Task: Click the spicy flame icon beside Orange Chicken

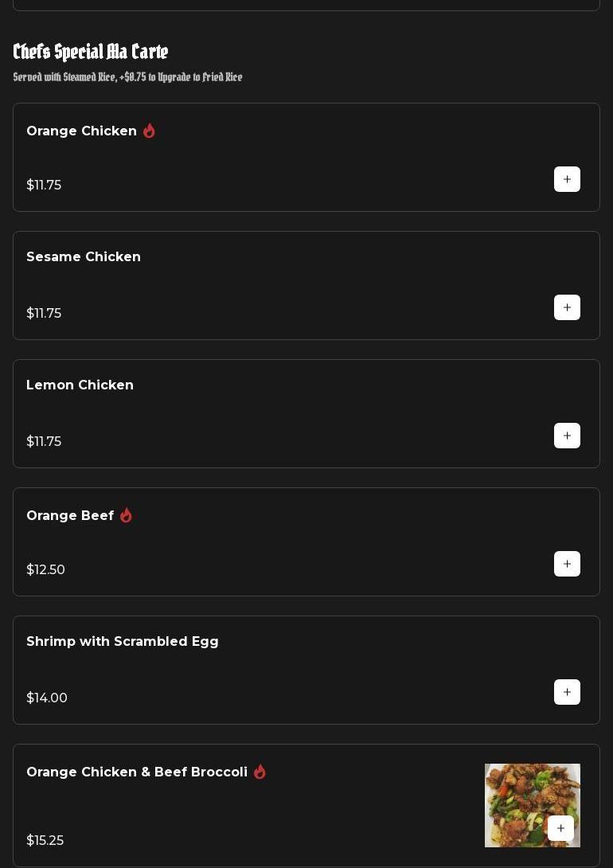Action: point(149,131)
